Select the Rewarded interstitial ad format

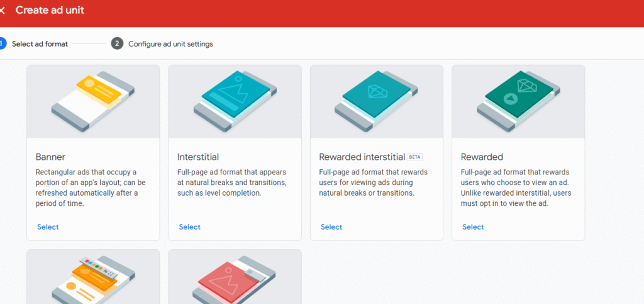pyautogui.click(x=331, y=227)
